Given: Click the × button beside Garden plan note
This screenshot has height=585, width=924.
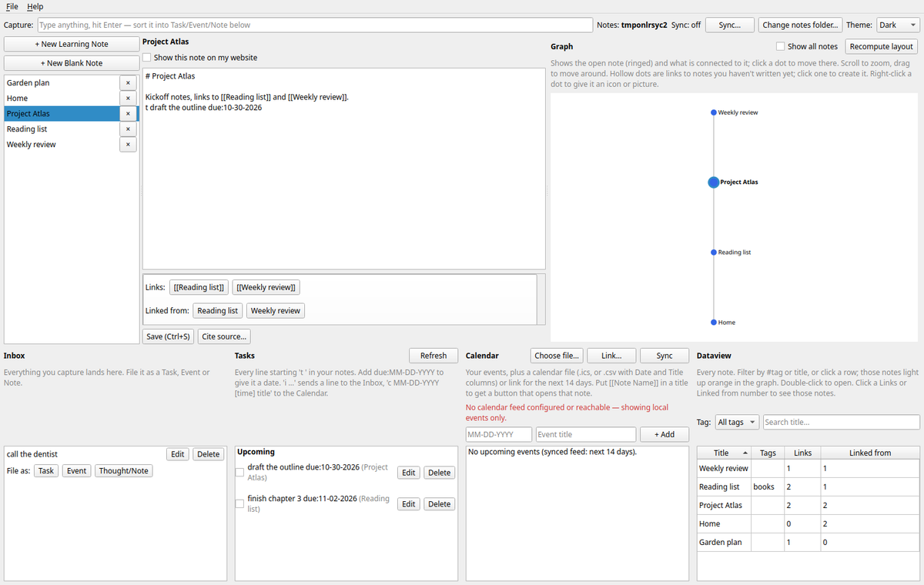Looking at the screenshot, I should (x=128, y=83).
